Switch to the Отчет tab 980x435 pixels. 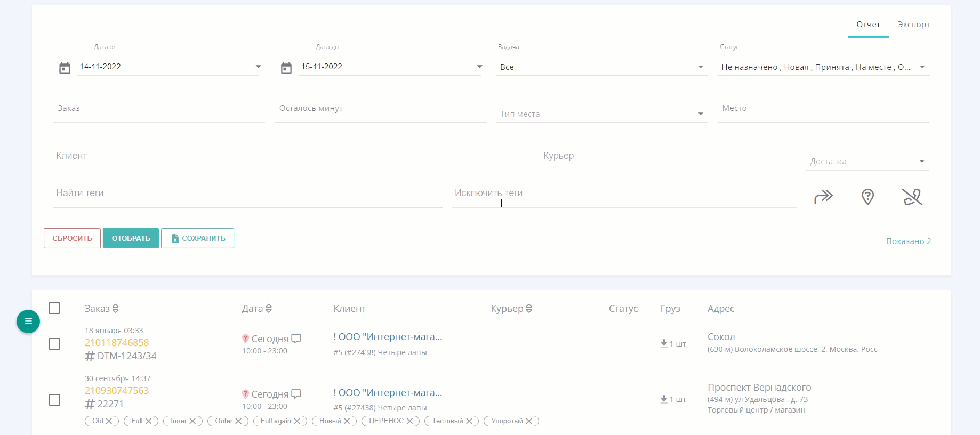(x=868, y=25)
